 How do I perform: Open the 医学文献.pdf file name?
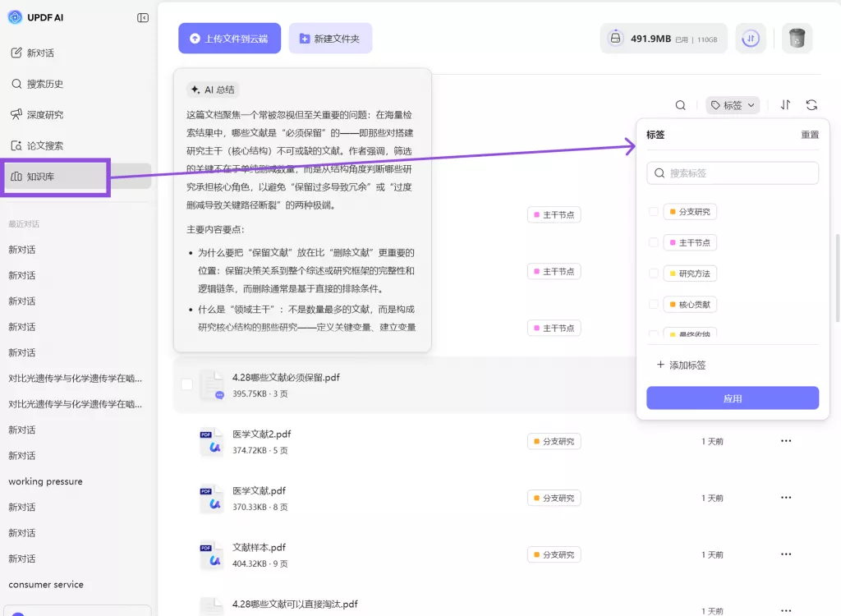click(259, 491)
